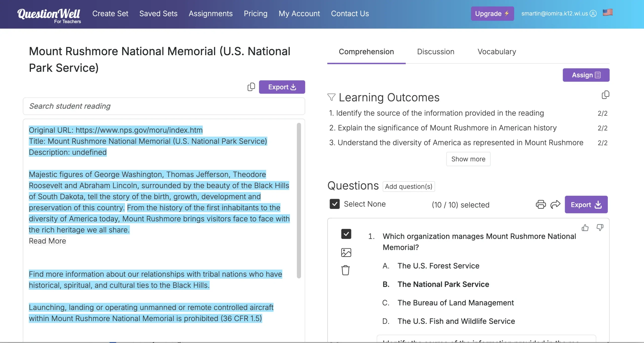The width and height of the screenshot is (644, 343).
Task: Click learning outcome 3 about diversity of America
Action: 456,143
